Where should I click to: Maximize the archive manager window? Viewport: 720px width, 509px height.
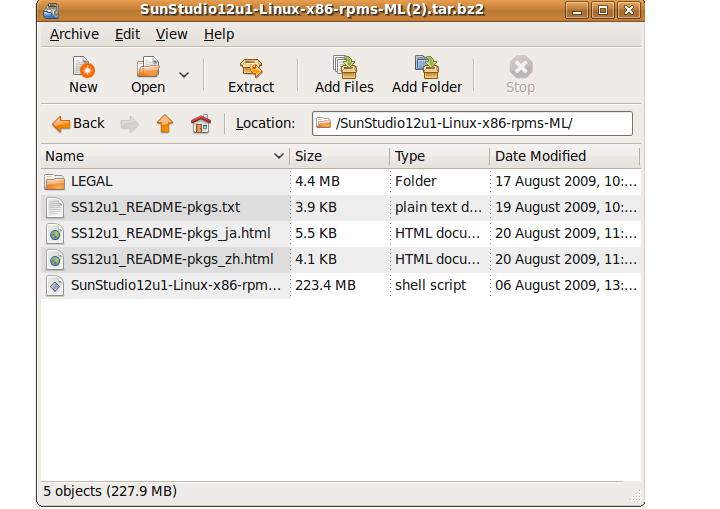603,10
